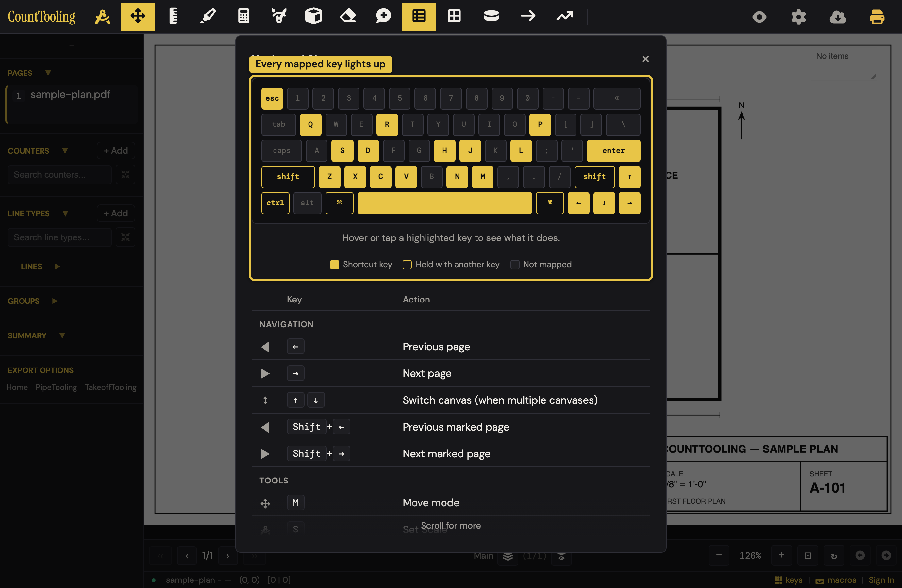Open settings with the gear icon

pos(798,17)
